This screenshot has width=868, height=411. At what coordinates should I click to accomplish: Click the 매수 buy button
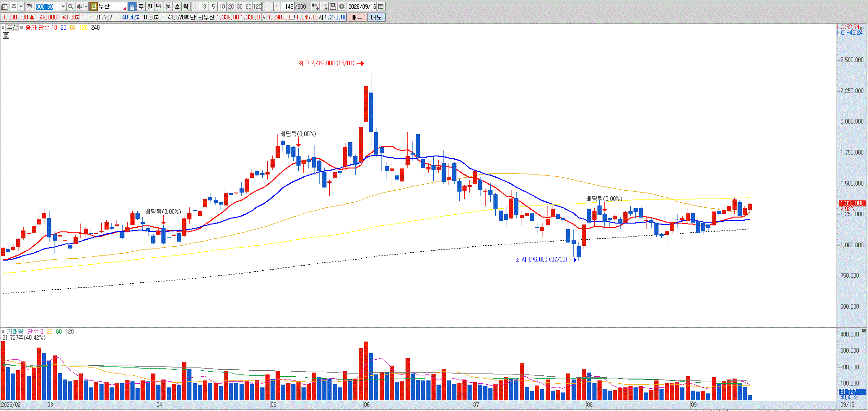coord(357,17)
